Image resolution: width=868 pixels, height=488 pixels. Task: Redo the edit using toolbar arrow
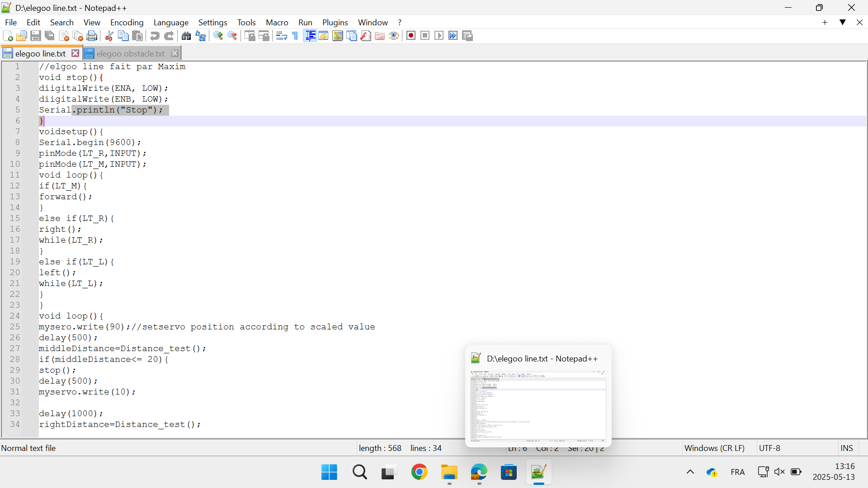169,36
